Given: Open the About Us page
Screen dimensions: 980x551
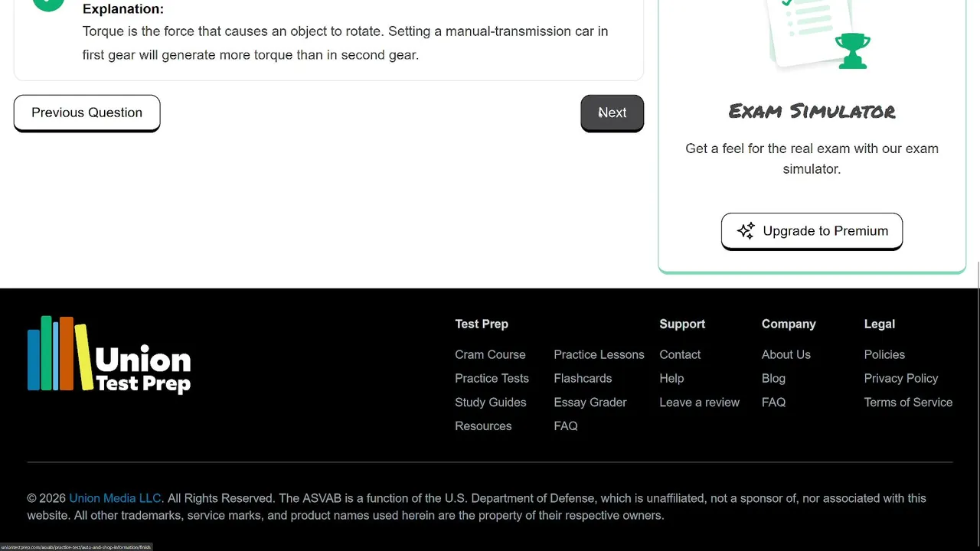Looking at the screenshot, I should point(786,354).
